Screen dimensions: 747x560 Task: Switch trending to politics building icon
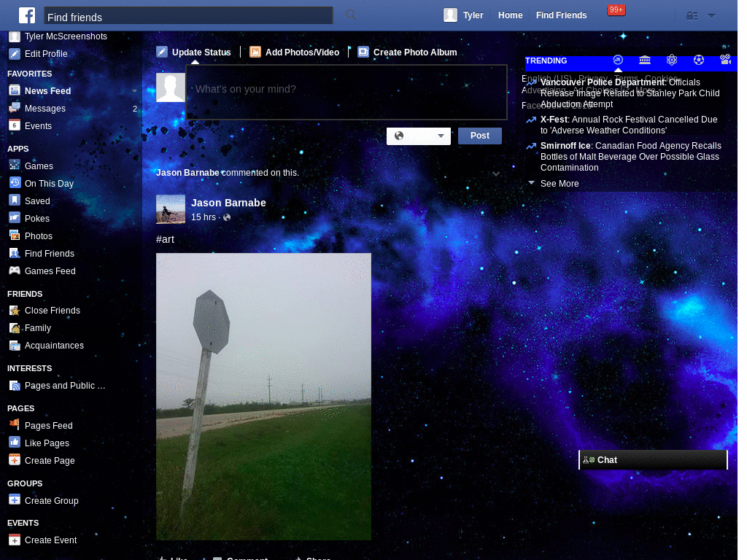point(645,60)
